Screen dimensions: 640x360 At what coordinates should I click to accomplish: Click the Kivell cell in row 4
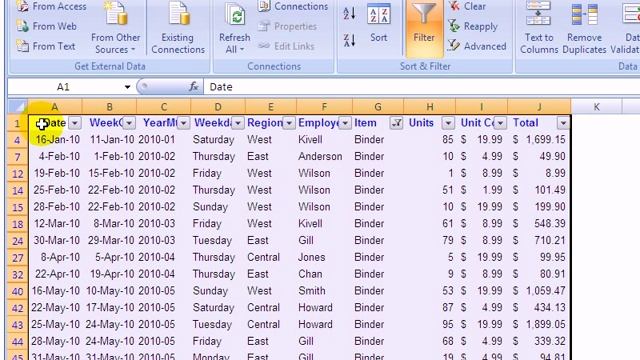[x=324, y=140]
